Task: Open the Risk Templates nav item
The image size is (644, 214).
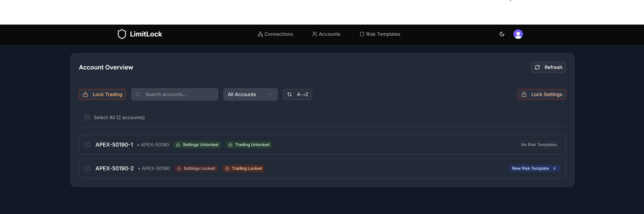Action: [380, 34]
